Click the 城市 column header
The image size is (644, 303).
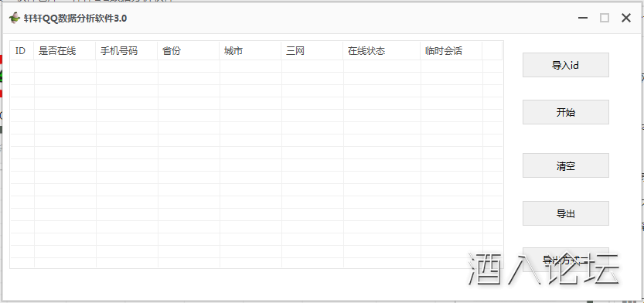[x=250, y=51]
